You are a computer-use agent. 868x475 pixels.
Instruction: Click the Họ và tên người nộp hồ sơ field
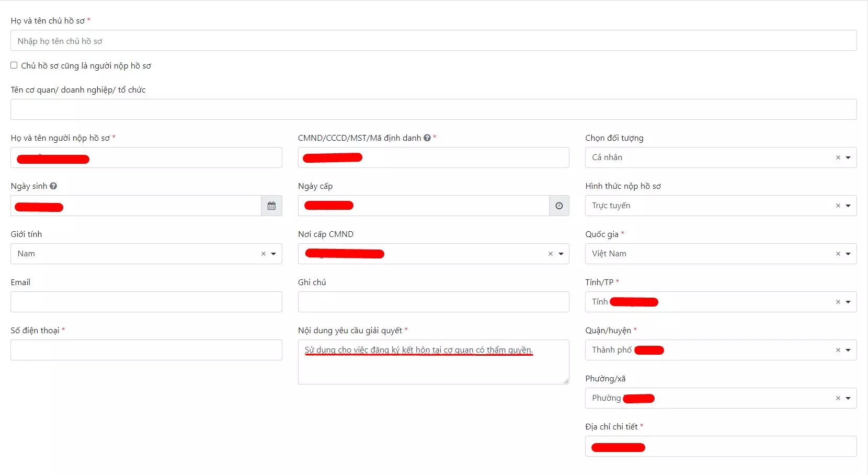(146, 157)
